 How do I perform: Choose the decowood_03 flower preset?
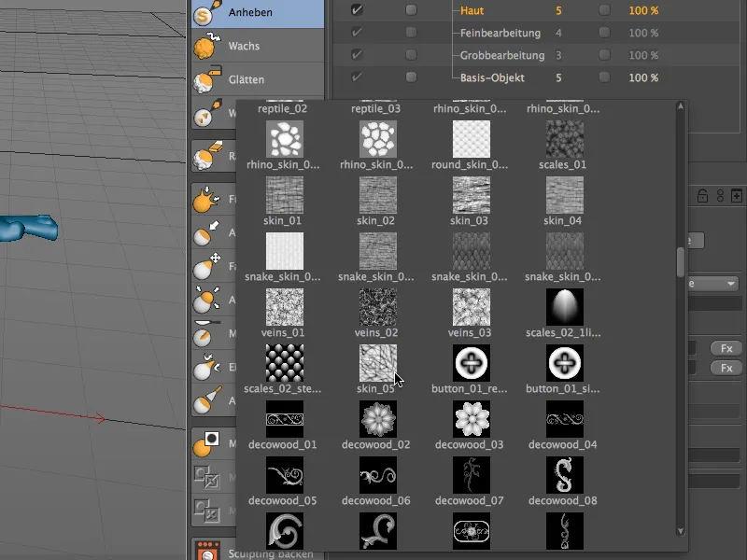tap(472, 418)
